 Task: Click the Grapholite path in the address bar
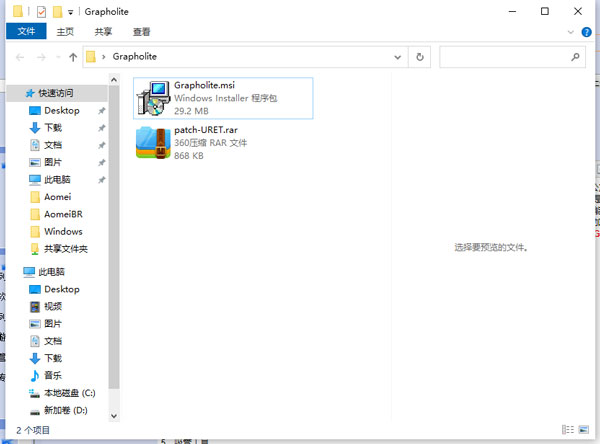(x=134, y=57)
